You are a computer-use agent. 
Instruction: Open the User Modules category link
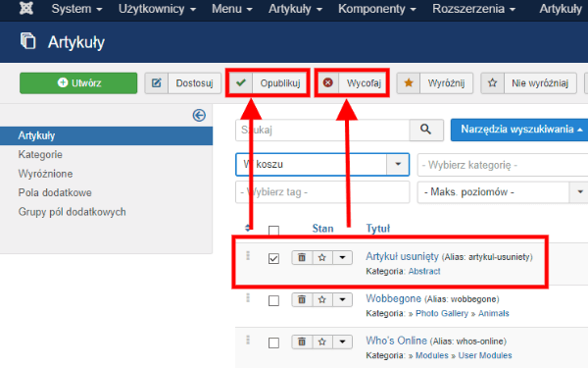coord(485,355)
